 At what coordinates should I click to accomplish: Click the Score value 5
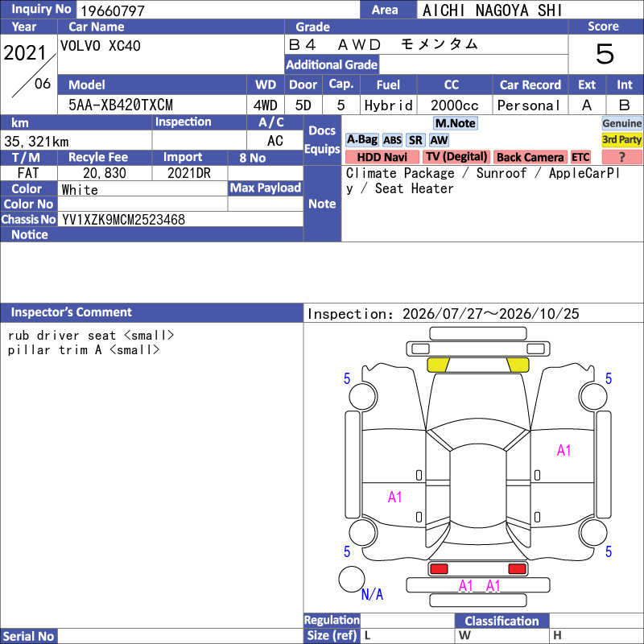pos(605,54)
